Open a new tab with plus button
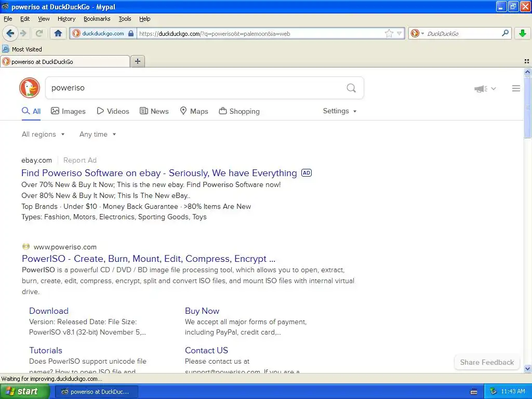The image size is (532, 399). [137, 61]
